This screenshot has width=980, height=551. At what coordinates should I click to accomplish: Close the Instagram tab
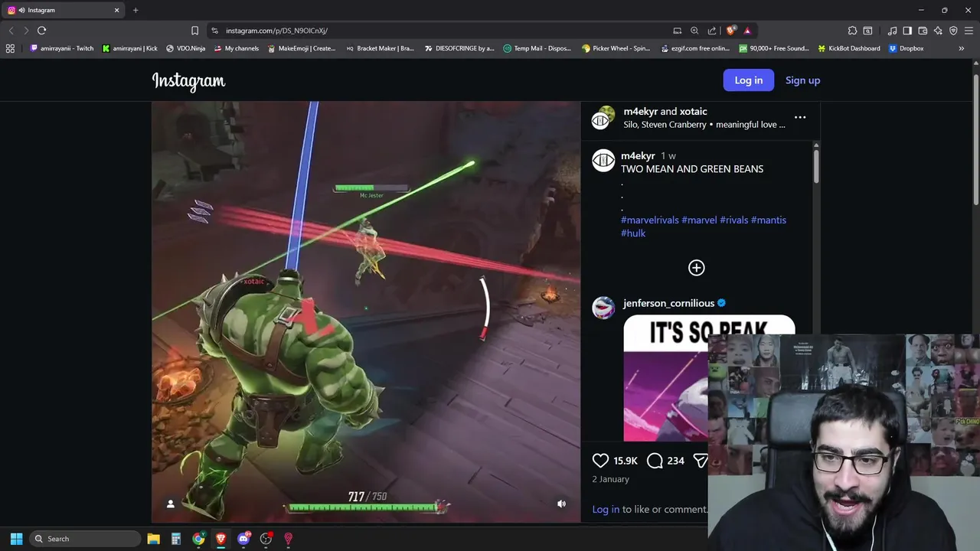pyautogui.click(x=117, y=10)
